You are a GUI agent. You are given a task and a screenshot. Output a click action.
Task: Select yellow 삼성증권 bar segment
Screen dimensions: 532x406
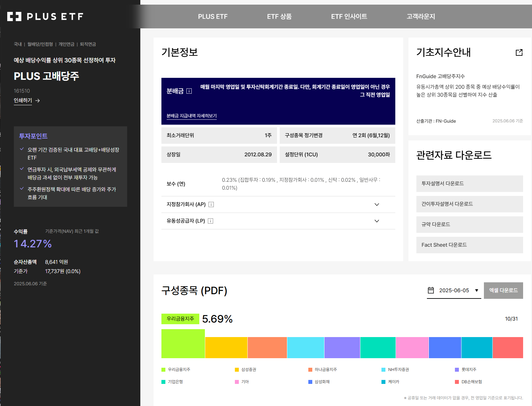point(226,348)
